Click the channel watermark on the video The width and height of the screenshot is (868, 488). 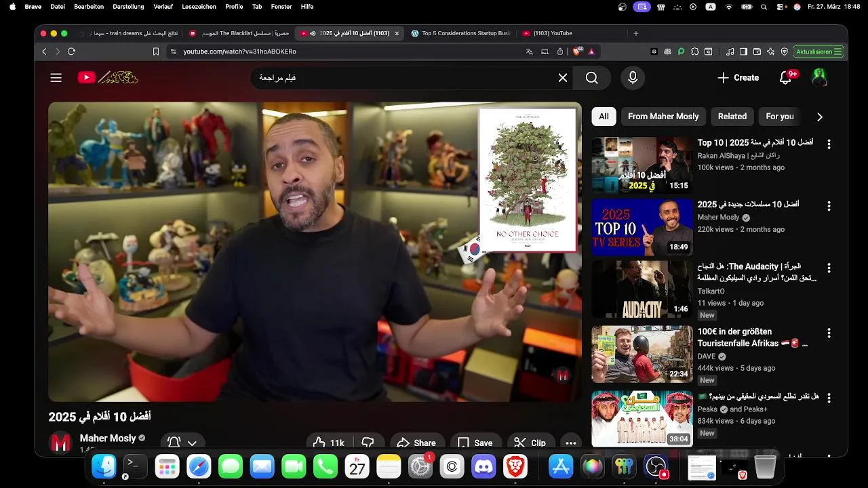coord(562,375)
